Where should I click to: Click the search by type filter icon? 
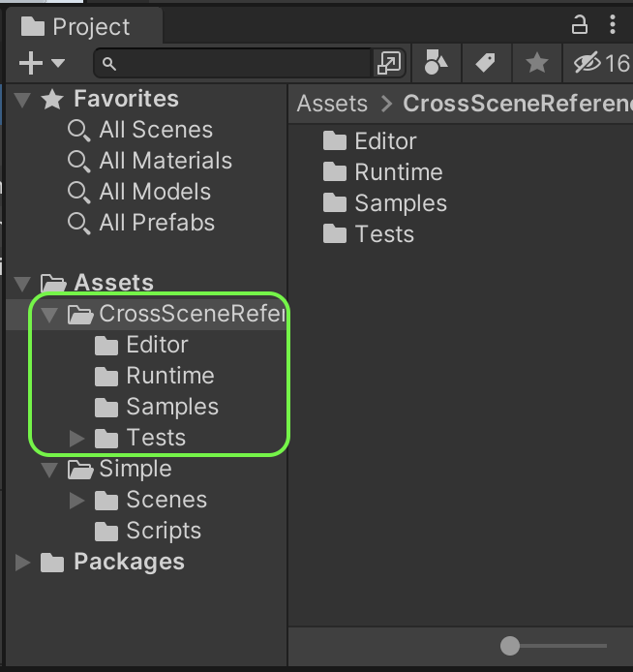pyautogui.click(x=437, y=64)
